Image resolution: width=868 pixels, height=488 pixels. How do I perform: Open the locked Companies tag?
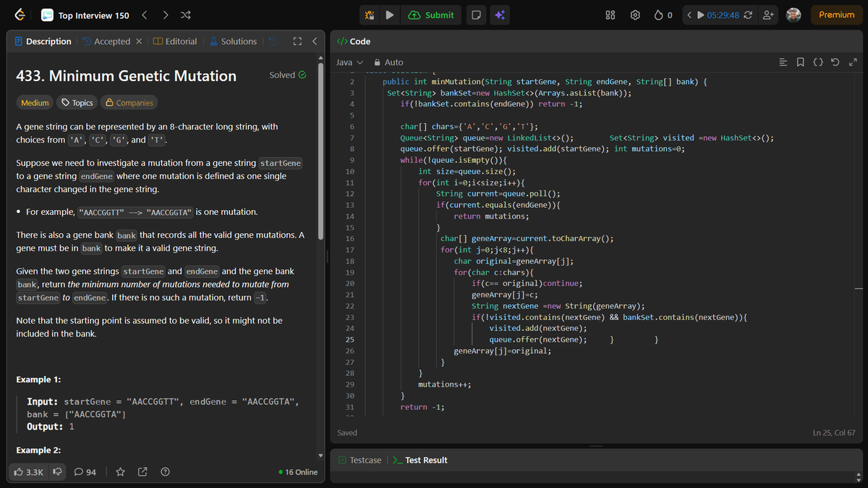pos(129,103)
